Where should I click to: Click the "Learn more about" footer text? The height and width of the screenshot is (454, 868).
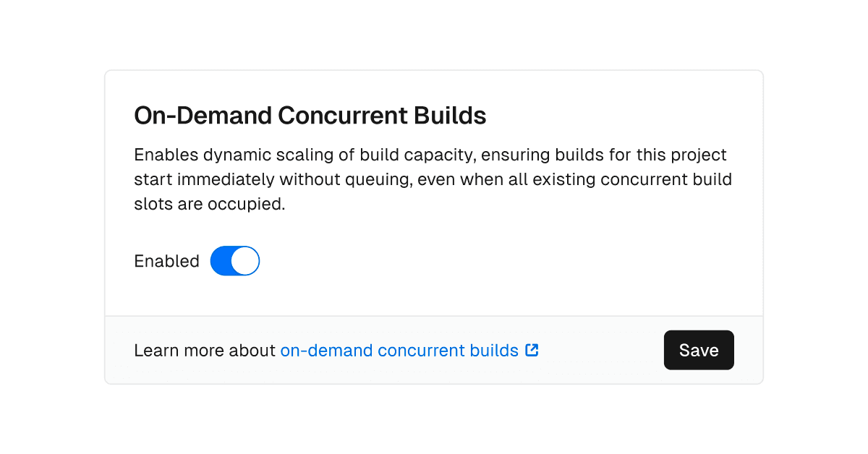(205, 351)
